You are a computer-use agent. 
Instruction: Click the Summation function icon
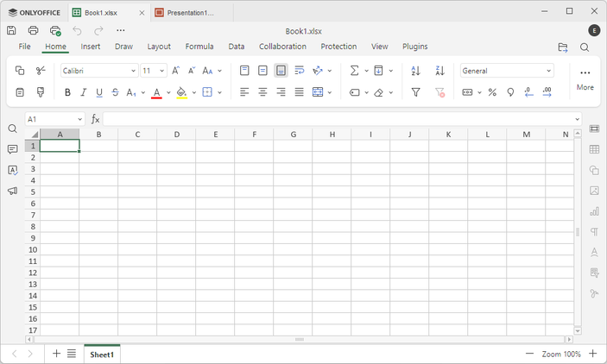point(354,71)
